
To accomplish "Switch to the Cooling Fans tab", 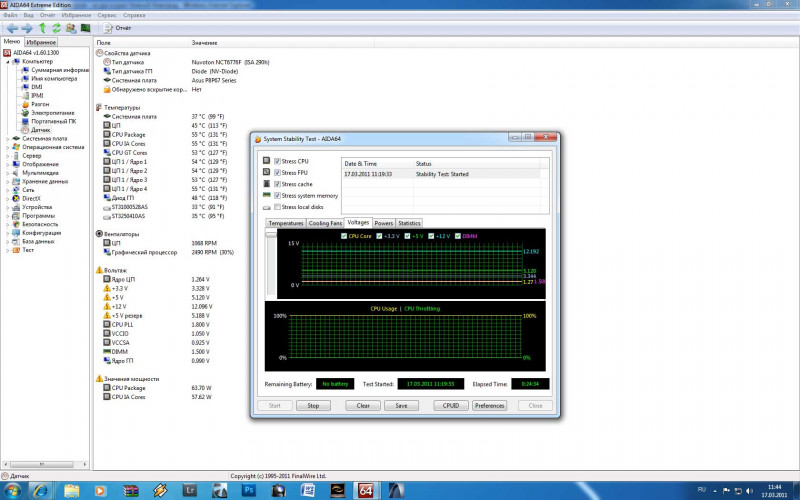I will 325,223.
